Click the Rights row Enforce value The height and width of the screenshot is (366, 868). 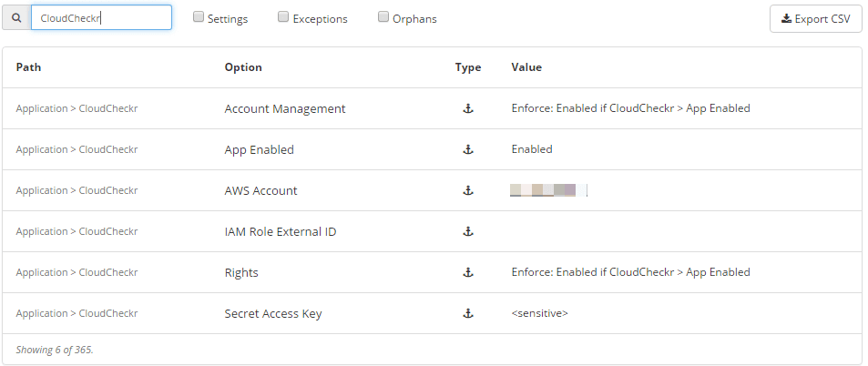click(630, 272)
